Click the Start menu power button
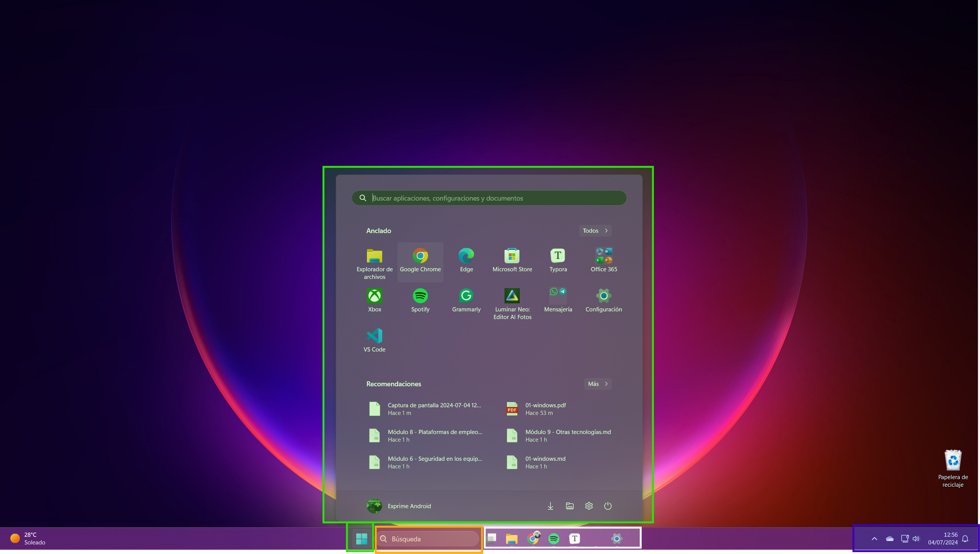The width and height of the screenshot is (980, 554). [x=608, y=506]
